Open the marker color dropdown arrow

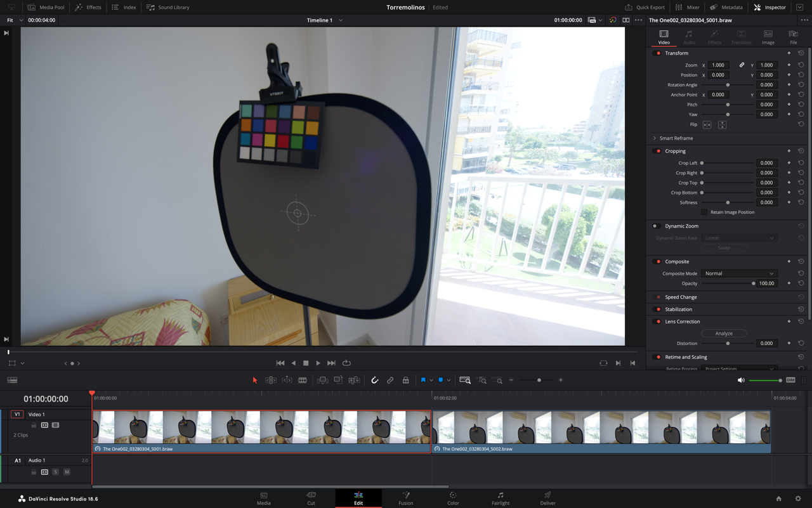(x=449, y=381)
